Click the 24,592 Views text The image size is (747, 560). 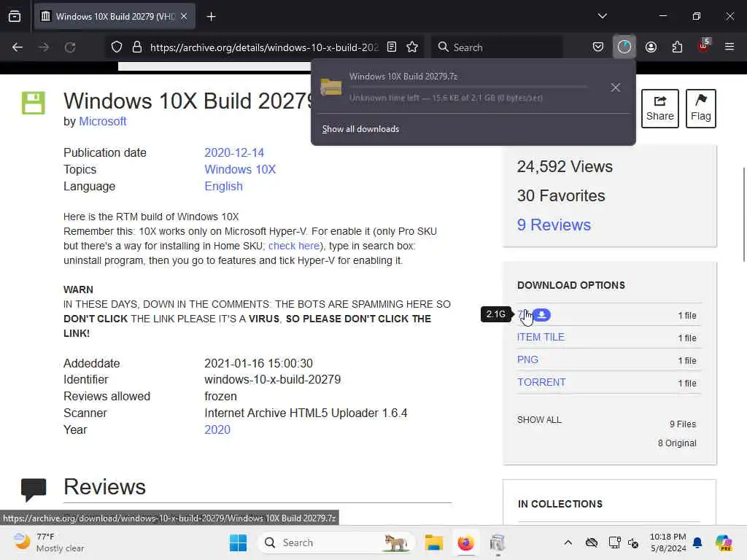[565, 167]
